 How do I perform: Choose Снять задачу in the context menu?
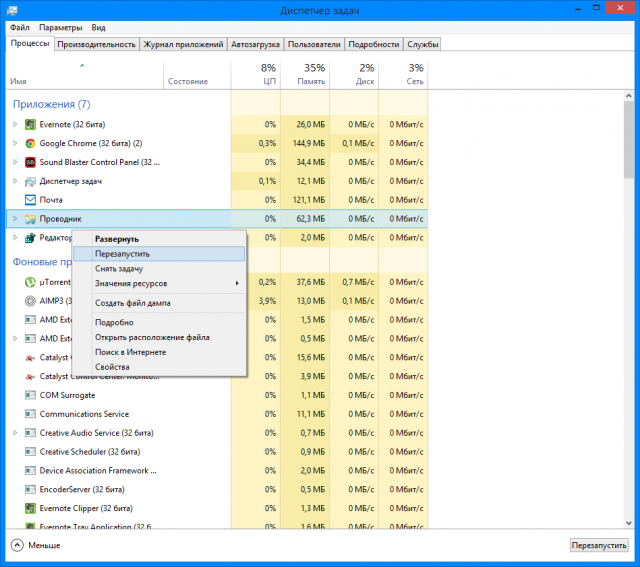pos(160,269)
